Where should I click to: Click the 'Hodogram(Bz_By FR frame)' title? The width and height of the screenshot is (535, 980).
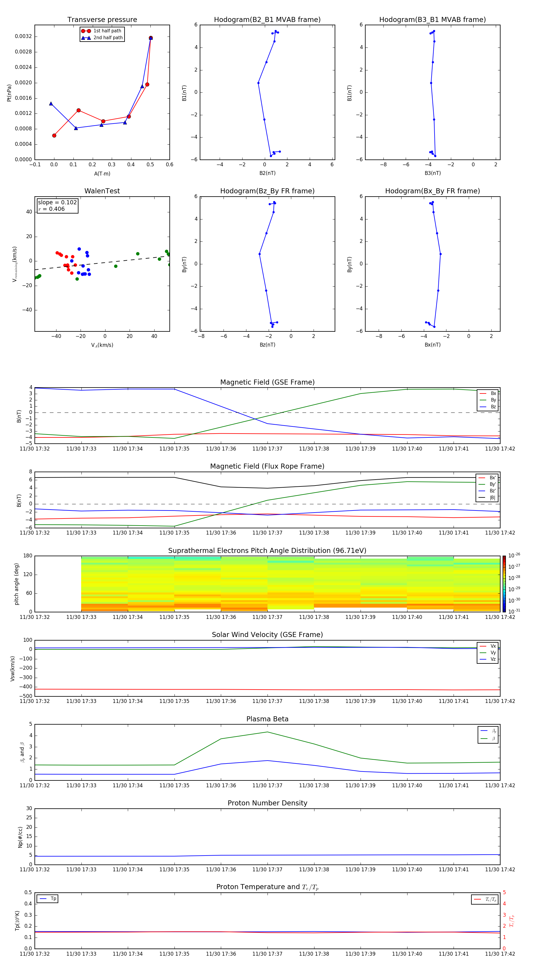tap(267, 191)
